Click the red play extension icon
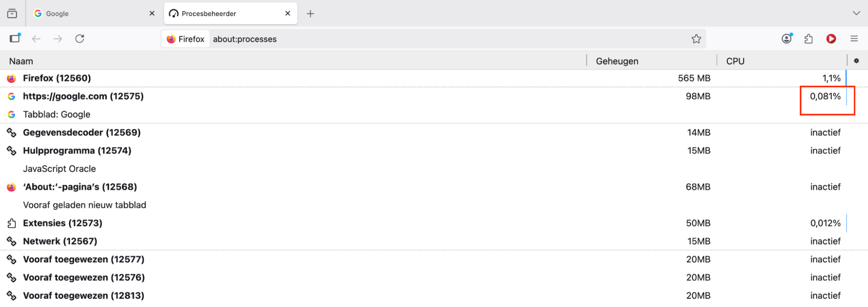 coord(831,39)
